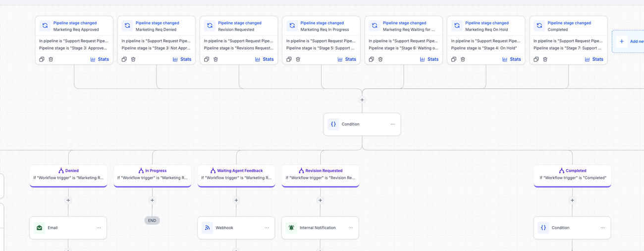
Task: Delete Marketing Req In Progress trigger
Action: click(x=298, y=60)
